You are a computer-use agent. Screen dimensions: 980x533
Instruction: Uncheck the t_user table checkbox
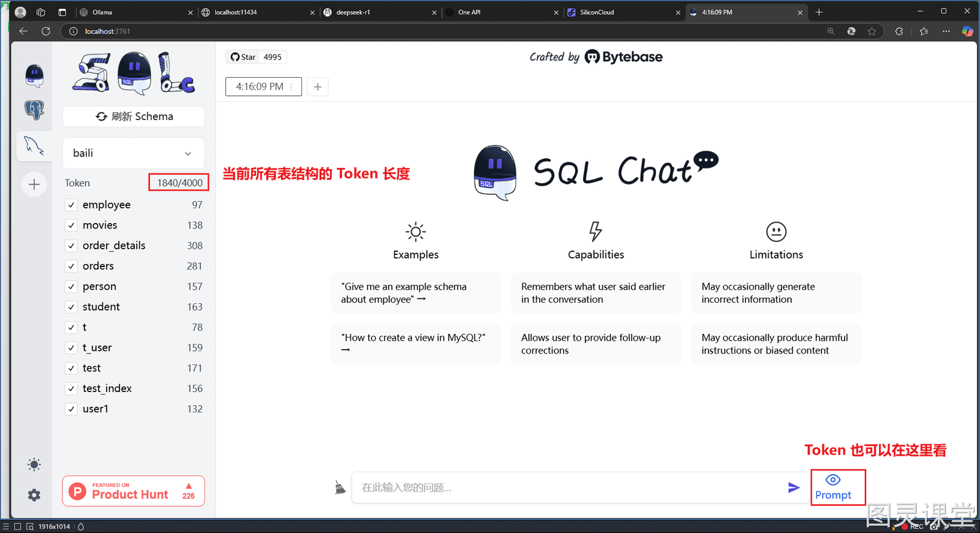(71, 348)
